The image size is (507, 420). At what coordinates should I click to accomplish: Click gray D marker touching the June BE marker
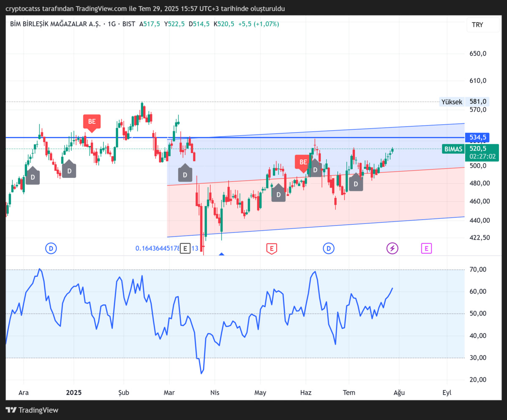(315, 168)
